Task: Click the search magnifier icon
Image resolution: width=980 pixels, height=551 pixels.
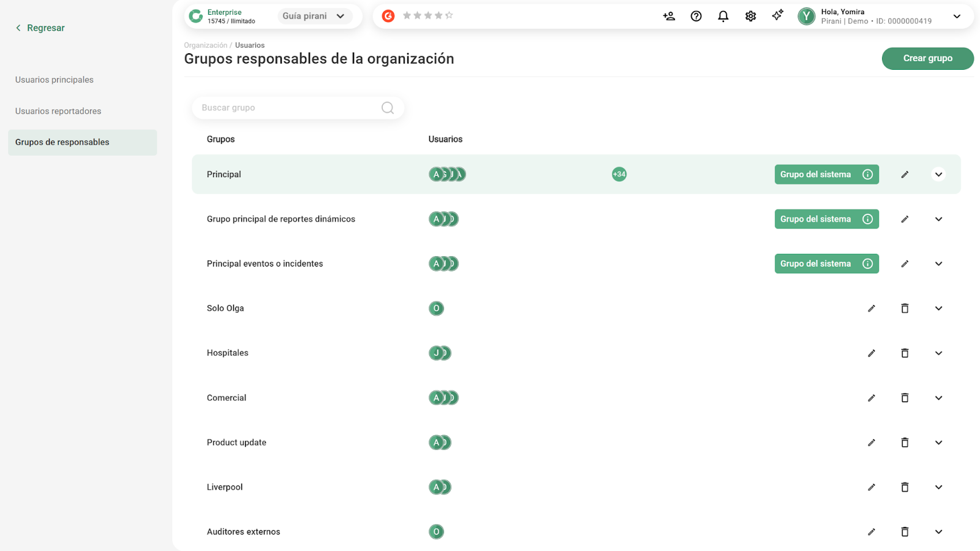Action: click(x=387, y=108)
